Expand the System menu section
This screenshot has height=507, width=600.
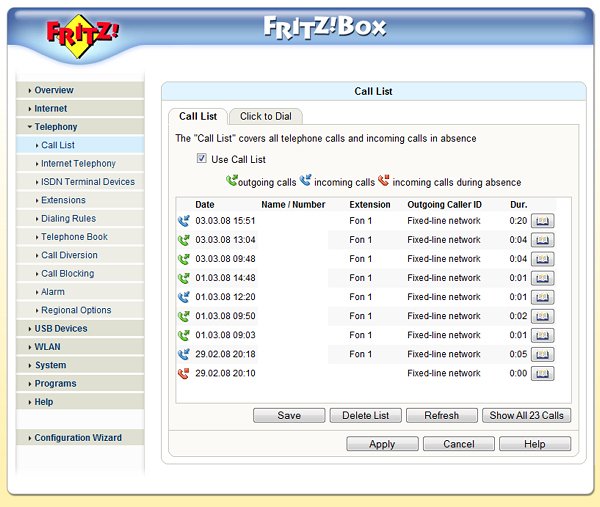click(x=50, y=365)
